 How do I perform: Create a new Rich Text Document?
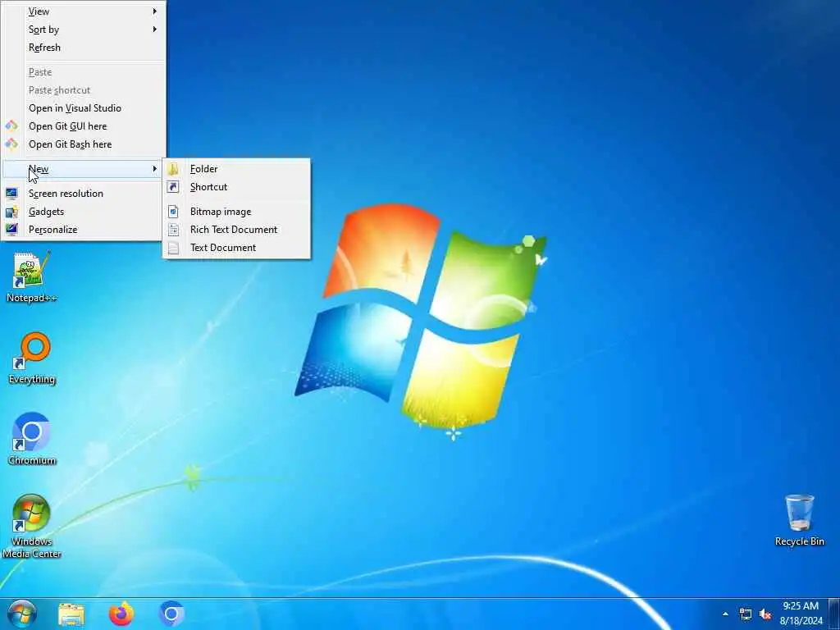point(236,230)
